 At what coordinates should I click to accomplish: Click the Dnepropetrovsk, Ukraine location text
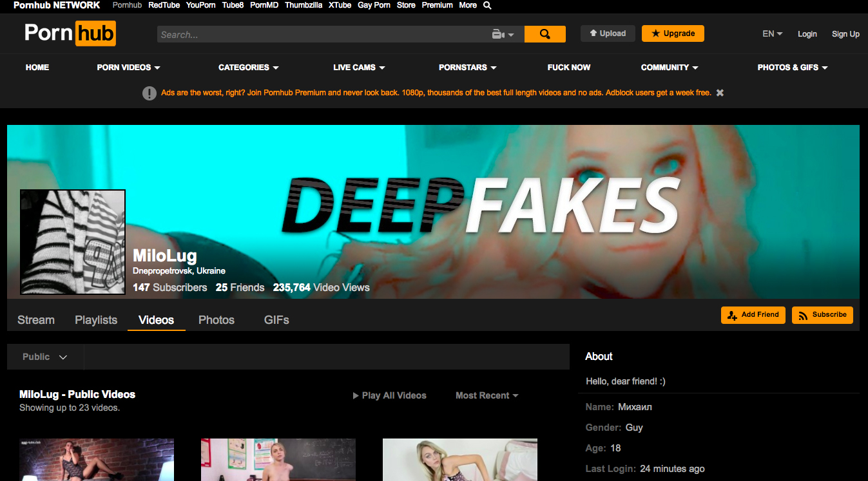179,271
